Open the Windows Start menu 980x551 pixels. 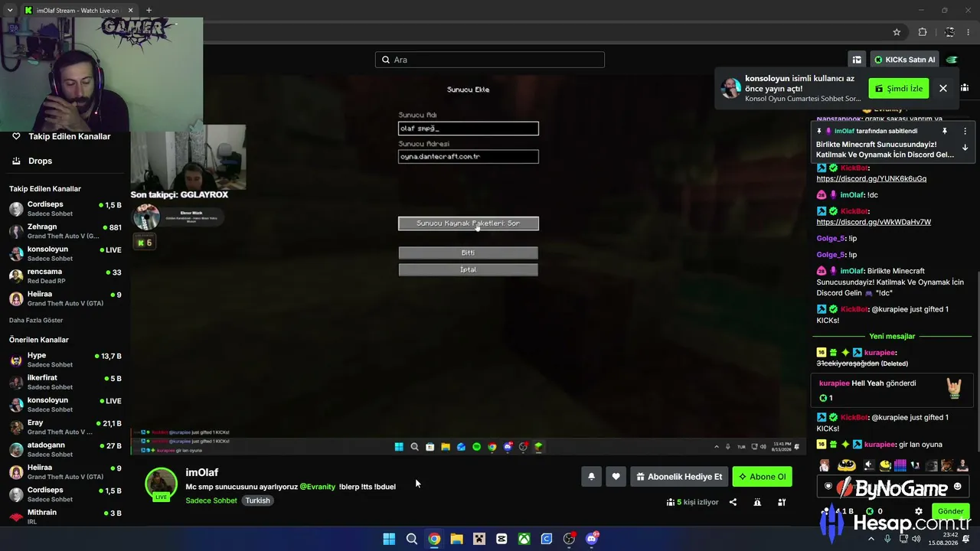coord(389,539)
